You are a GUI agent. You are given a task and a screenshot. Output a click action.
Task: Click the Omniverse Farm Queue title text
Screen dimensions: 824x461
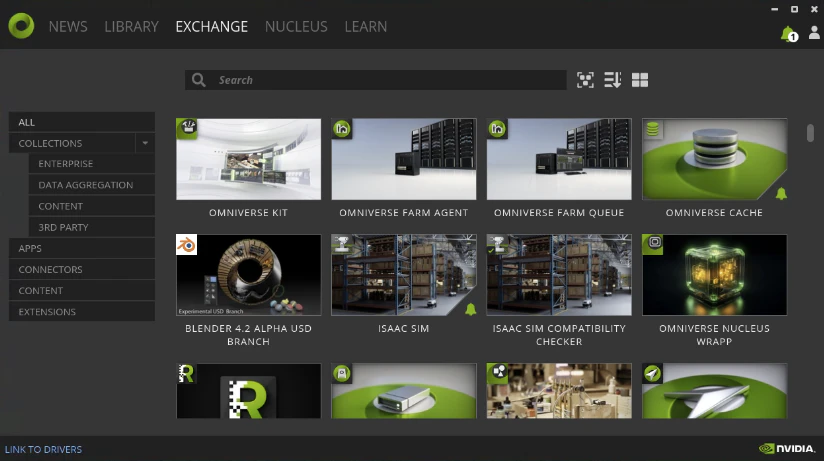pyautogui.click(x=559, y=212)
